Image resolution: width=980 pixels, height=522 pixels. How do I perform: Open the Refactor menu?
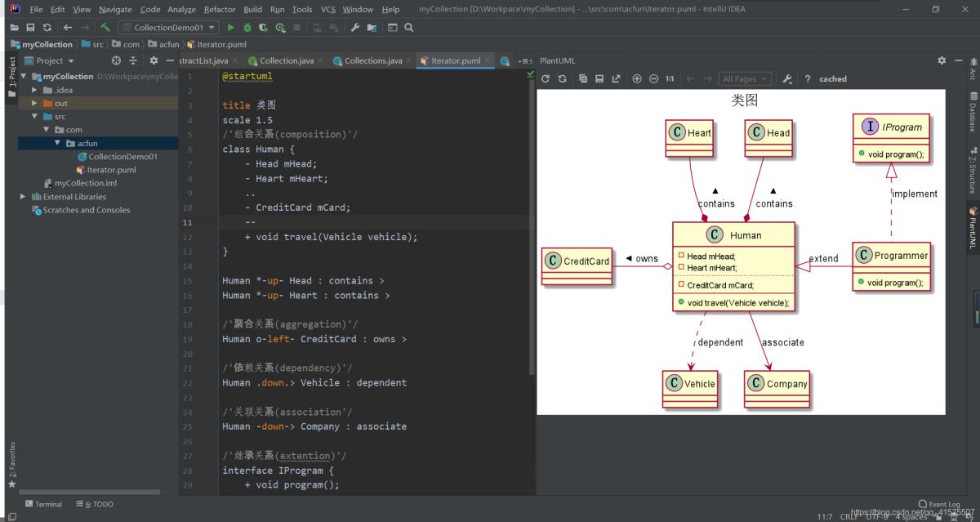219,10
